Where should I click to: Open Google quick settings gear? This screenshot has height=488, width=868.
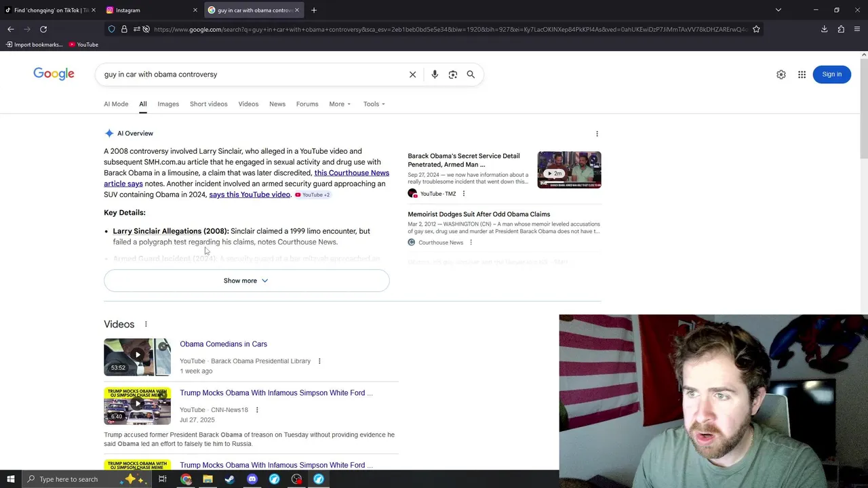[781, 75]
